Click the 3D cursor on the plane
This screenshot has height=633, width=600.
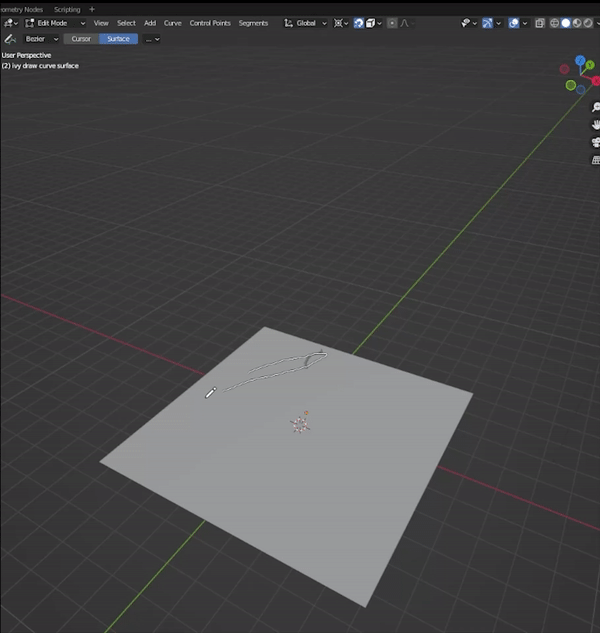(x=300, y=424)
